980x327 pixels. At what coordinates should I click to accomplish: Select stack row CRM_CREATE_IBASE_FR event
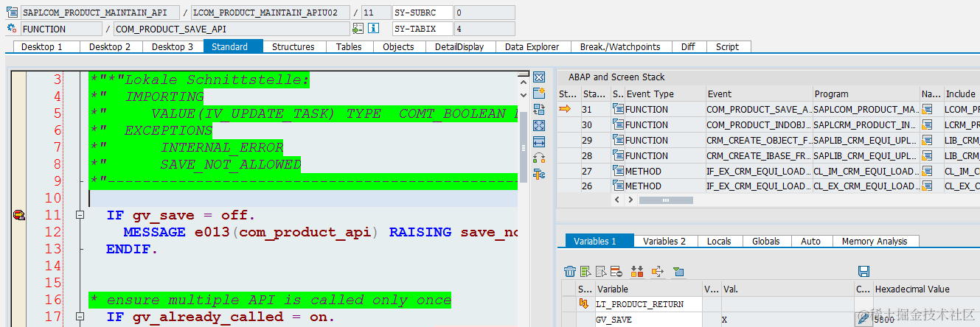(x=759, y=155)
